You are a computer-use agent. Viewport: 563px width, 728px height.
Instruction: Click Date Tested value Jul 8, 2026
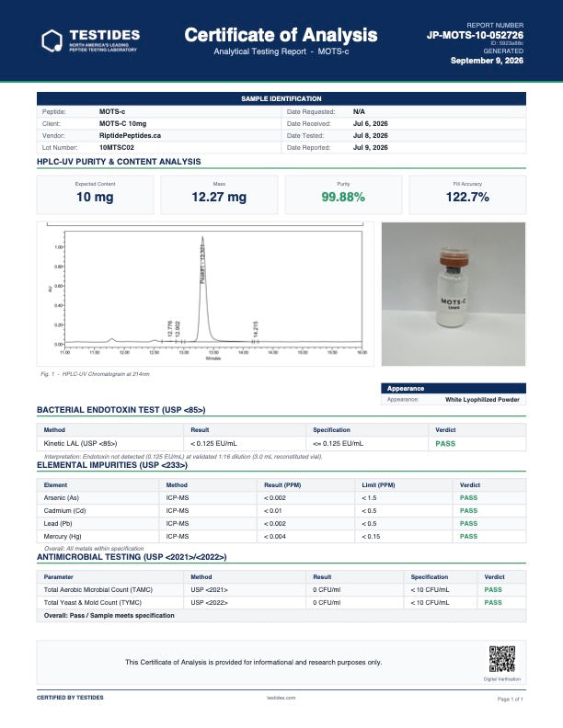(370, 135)
